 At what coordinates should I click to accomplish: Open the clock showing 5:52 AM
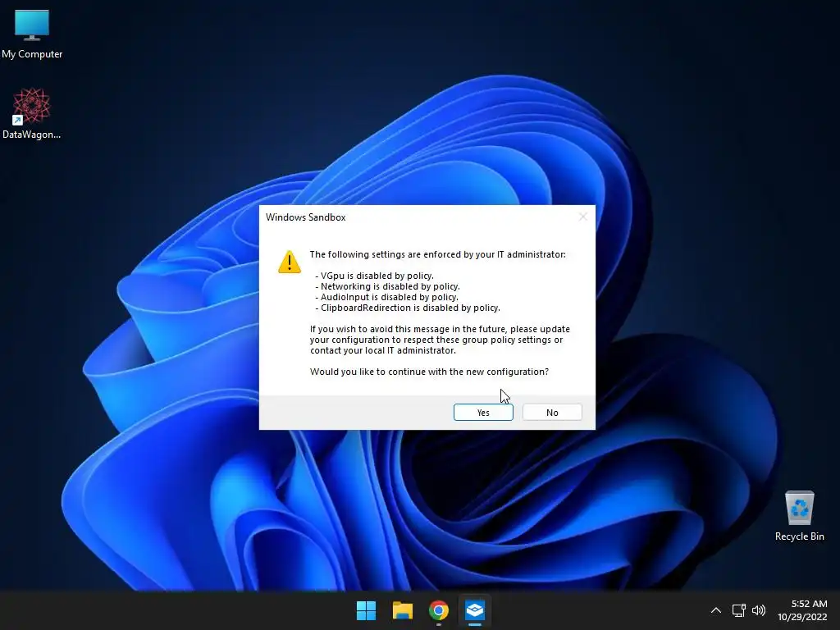[802, 610]
